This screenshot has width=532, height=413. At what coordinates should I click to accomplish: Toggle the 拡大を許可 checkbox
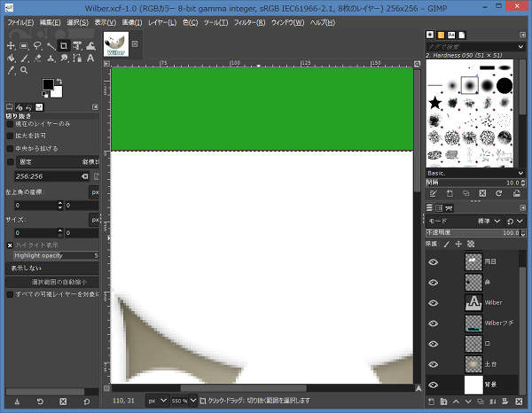[x=11, y=136]
